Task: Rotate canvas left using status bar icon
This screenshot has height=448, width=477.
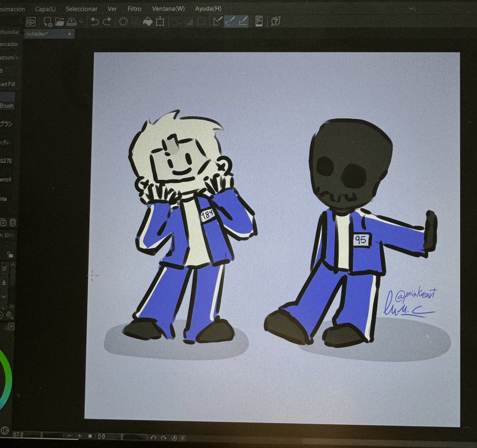Action: [x=153, y=438]
